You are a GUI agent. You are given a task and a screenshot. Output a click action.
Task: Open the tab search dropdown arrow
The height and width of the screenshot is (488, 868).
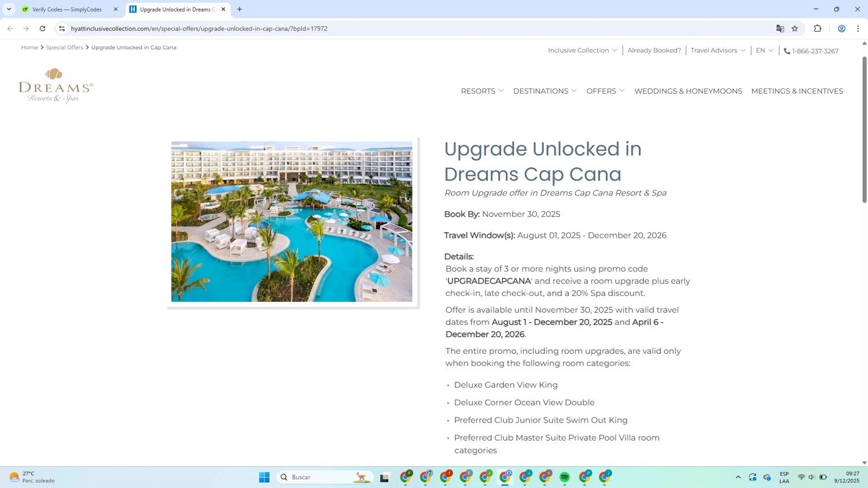9,9
